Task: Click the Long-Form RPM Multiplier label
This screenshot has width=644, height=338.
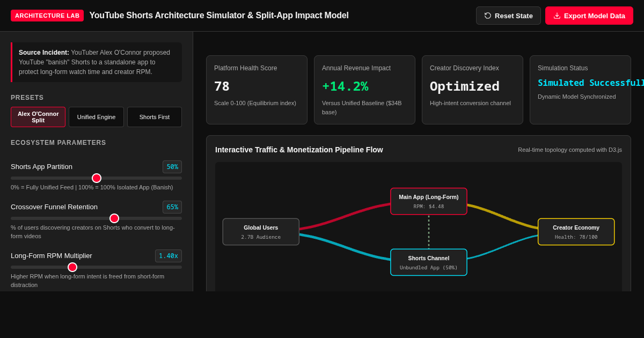Action: tap(52, 256)
